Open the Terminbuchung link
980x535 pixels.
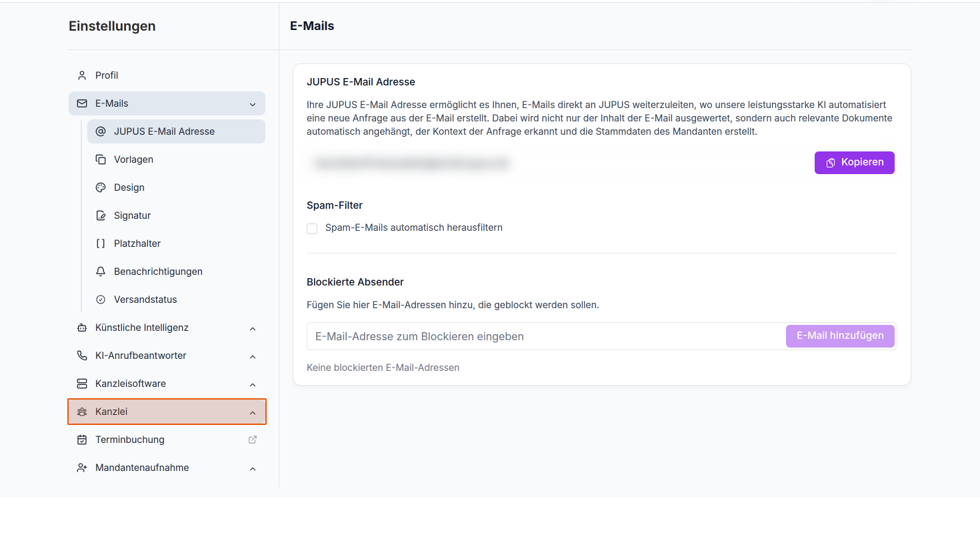[x=167, y=440]
